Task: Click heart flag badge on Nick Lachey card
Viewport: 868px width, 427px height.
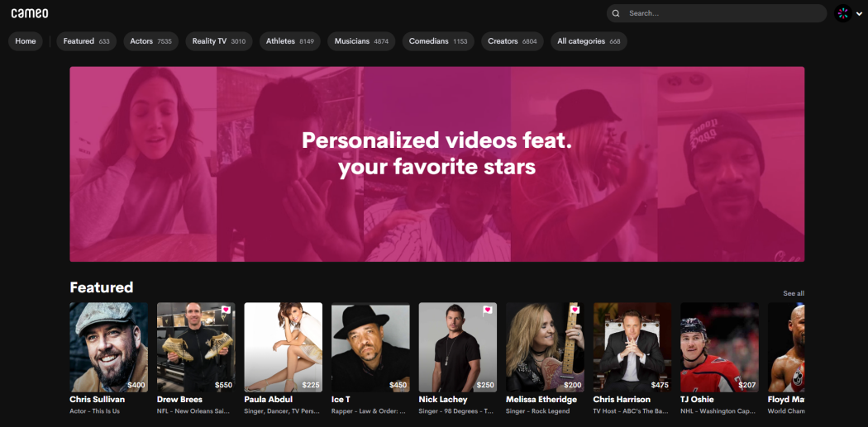Action: click(x=488, y=311)
